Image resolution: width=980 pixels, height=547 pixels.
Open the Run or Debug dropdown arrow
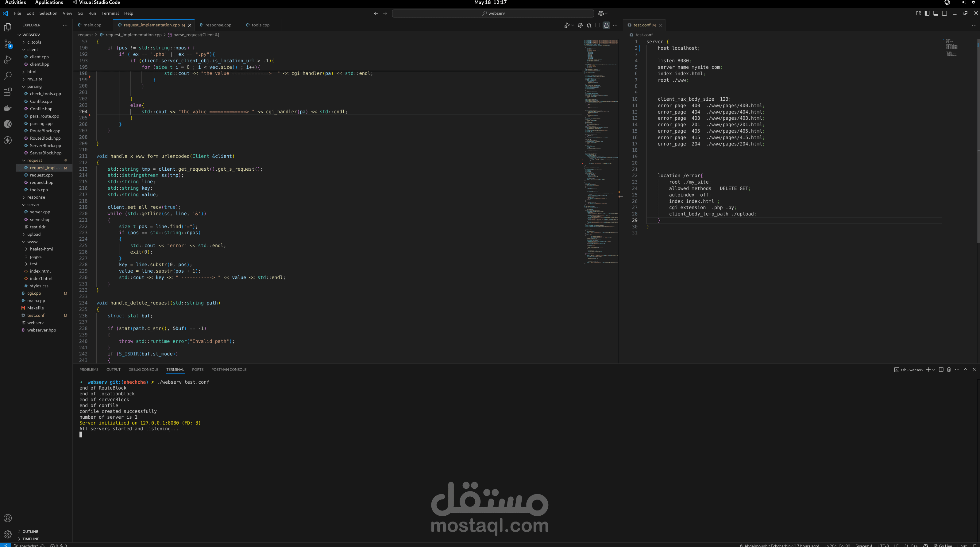click(x=573, y=25)
